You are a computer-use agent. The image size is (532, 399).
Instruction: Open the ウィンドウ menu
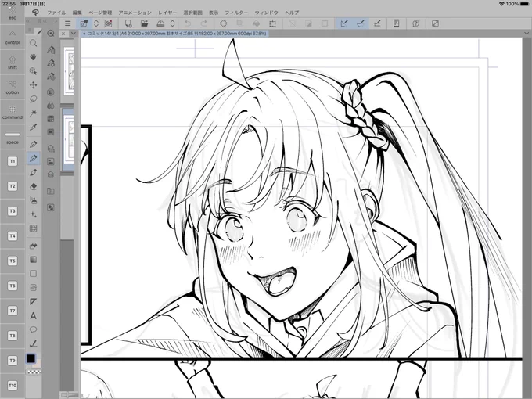(266, 13)
